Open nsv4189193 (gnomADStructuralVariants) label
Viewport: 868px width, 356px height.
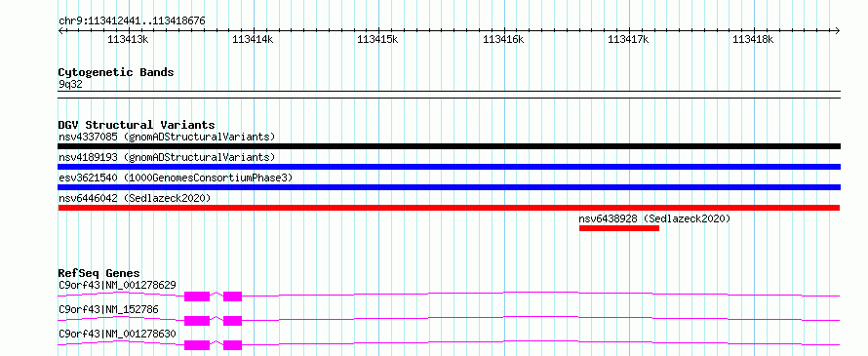(x=167, y=157)
